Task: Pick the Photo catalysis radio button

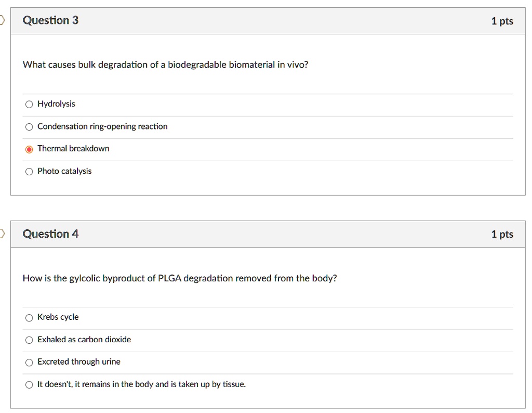Action: pos(29,172)
